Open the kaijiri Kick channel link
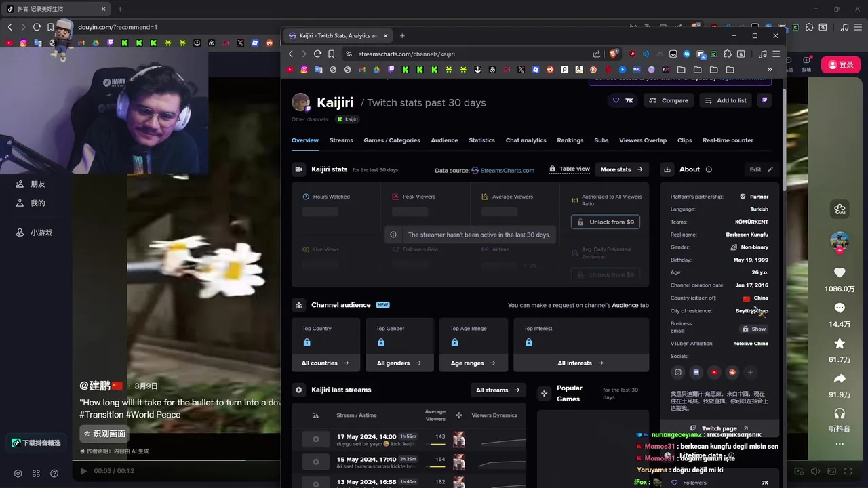Screen dimensions: 868x488 (347, 119)
